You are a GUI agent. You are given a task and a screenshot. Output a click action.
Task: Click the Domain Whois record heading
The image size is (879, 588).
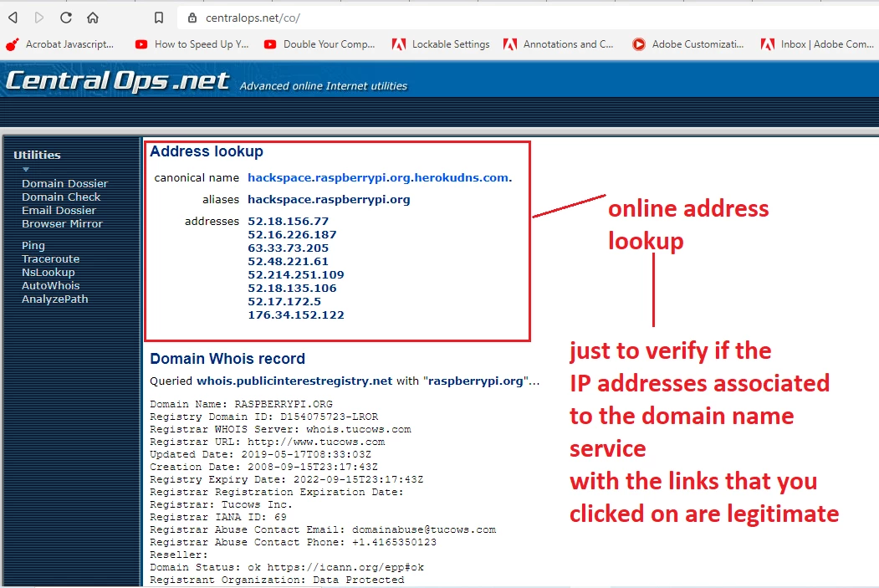click(227, 359)
